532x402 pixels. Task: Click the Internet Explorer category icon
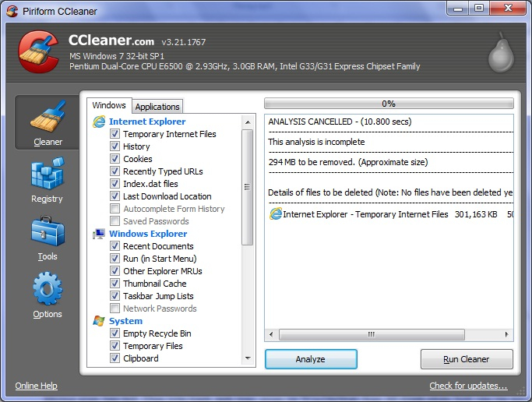[99, 122]
